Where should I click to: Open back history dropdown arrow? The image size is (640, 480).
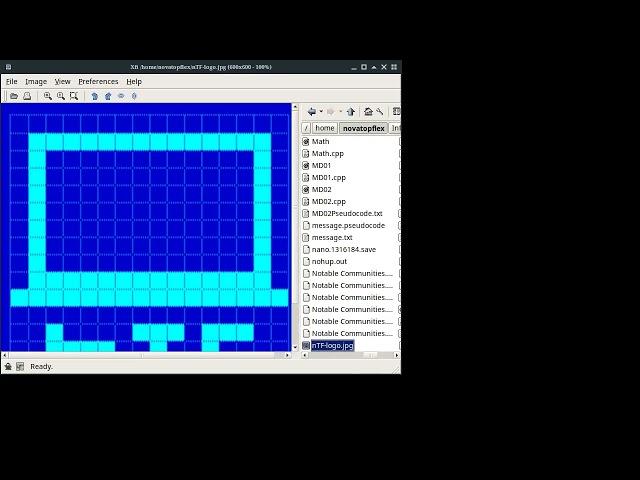tap(321, 111)
